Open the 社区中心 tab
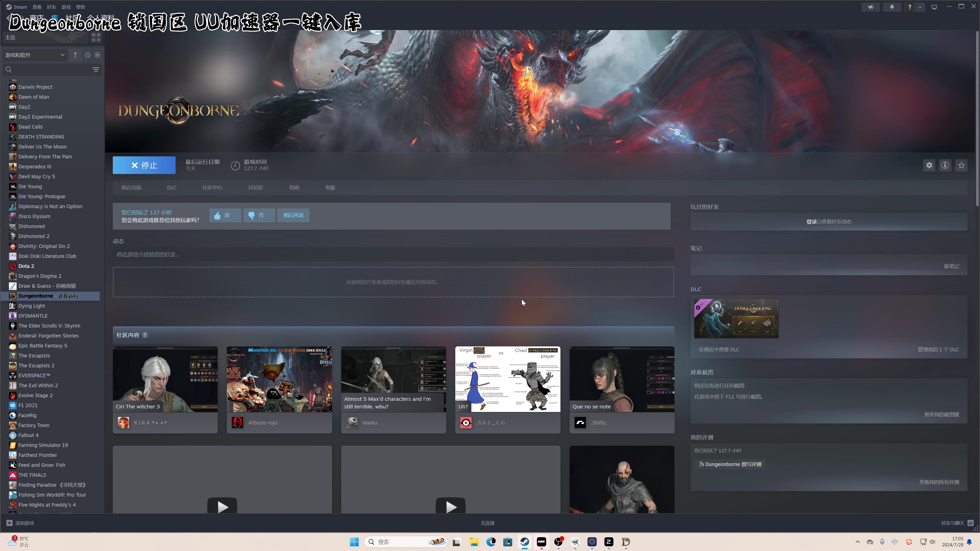The width and height of the screenshot is (980, 551). tap(212, 187)
